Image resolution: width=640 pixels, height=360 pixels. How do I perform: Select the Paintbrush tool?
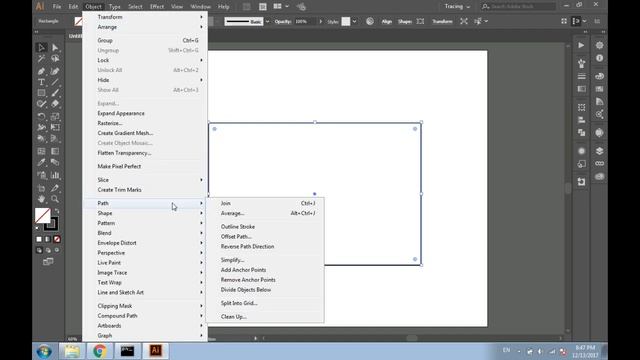55,93
